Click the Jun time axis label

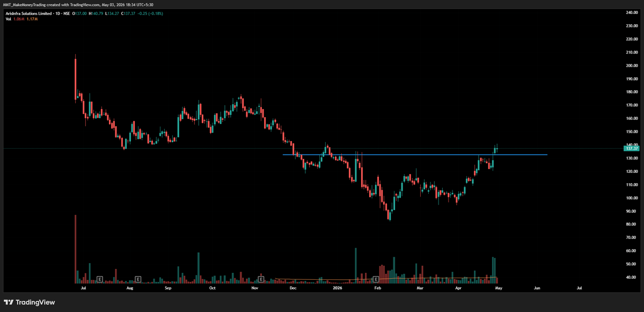coord(537,288)
